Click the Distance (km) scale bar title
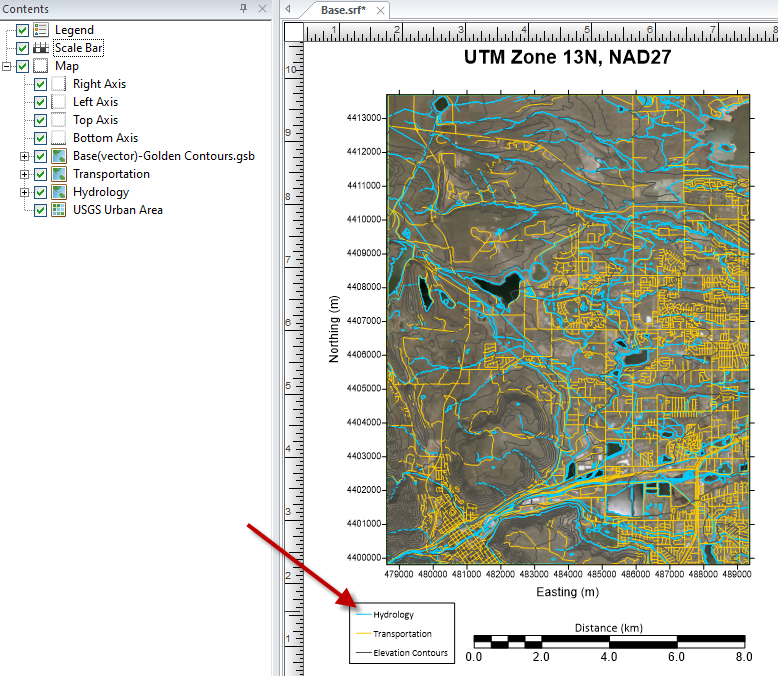Viewport: 778px width, 676px height. click(x=609, y=628)
